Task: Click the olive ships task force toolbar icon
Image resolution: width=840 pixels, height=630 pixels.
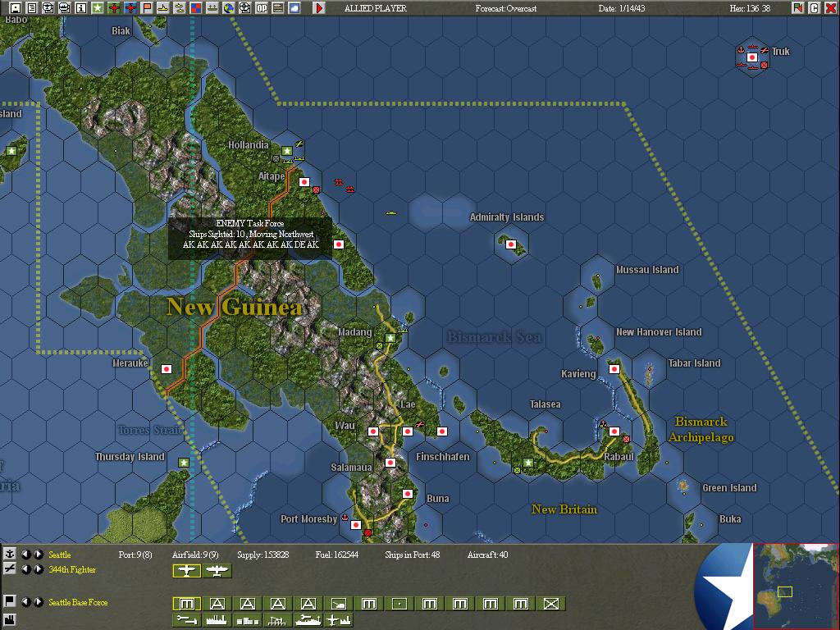Action: 212,8
